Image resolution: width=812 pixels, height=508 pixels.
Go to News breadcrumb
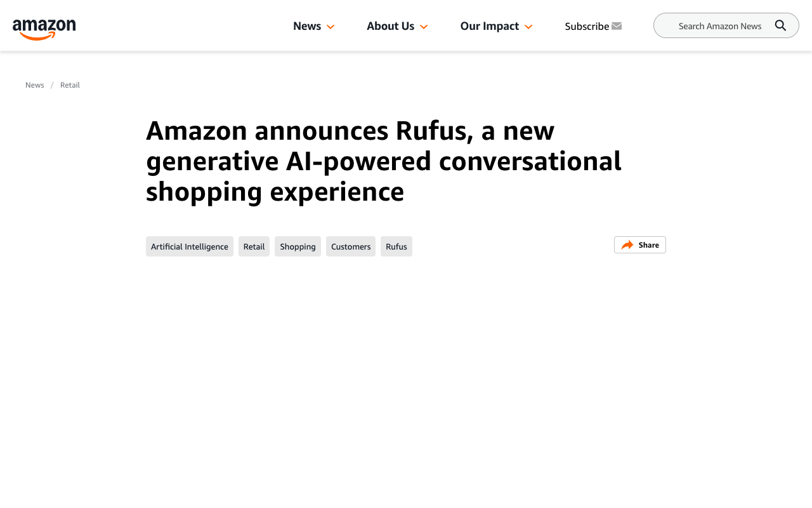pos(35,85)
